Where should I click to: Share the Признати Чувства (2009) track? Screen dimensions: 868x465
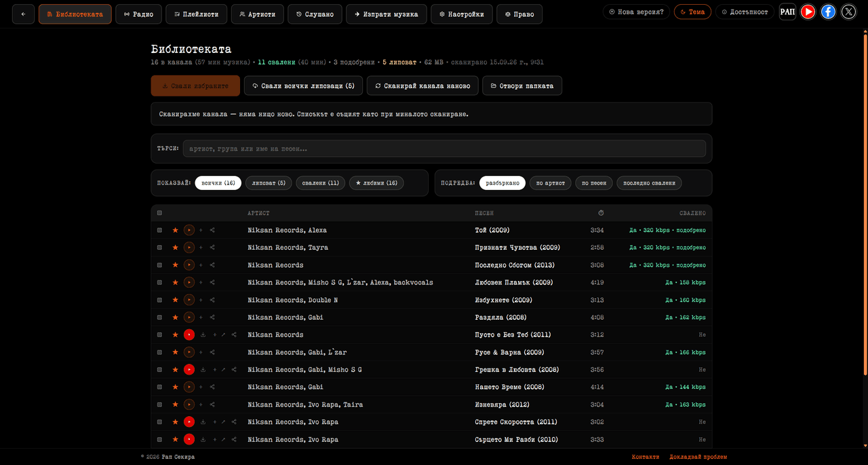pos(212,248)
